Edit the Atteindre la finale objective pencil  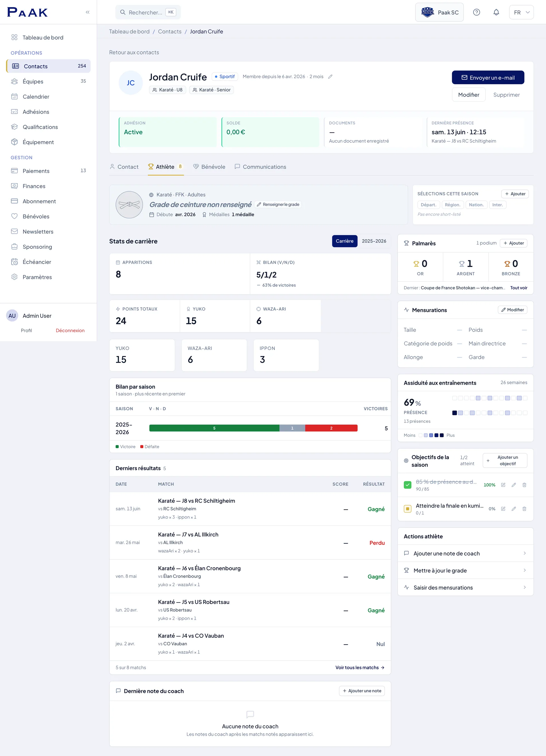click(513, 509)
